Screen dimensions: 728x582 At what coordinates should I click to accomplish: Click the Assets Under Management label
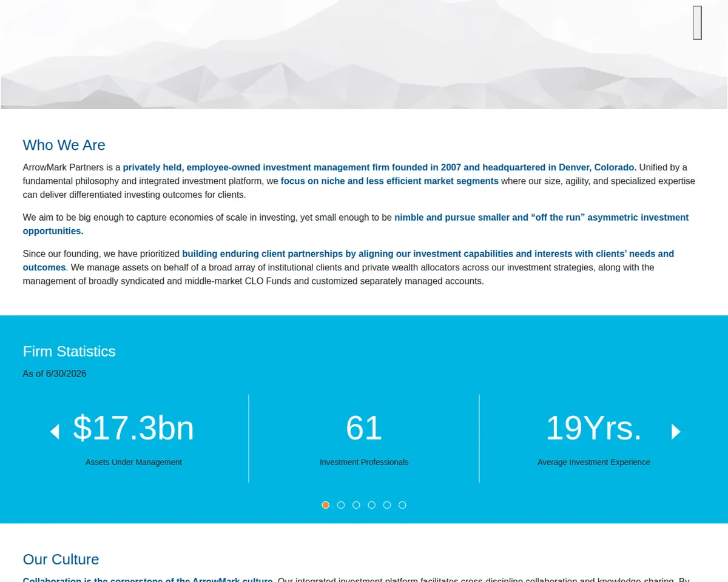coord(133,462)
